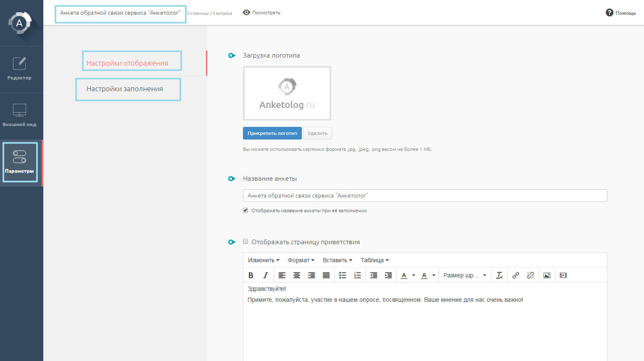Uncheck Отображать название анкеты при её заполнении
The height and width of the screenshot is (361, 644).
click(x=245, y=210)
